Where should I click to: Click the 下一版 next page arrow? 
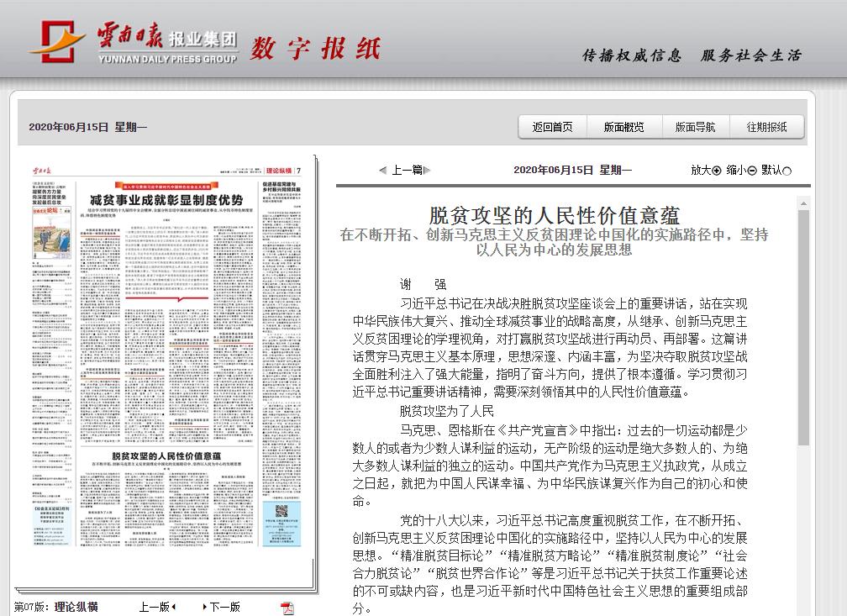(x=205, y=607)
